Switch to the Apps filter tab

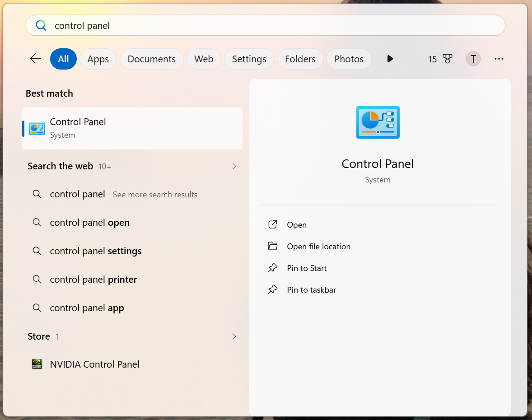[x=98, y=59]
